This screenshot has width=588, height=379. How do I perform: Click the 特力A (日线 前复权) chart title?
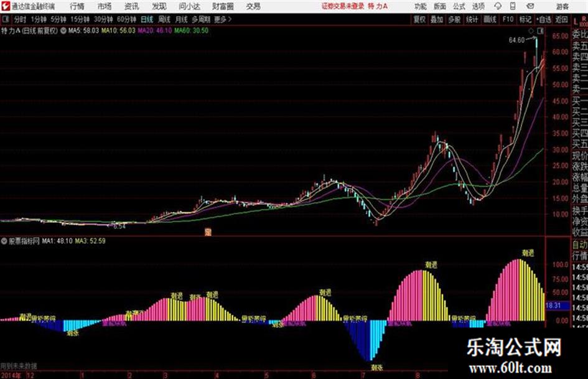pyautogui.click(x=30, y=30)
